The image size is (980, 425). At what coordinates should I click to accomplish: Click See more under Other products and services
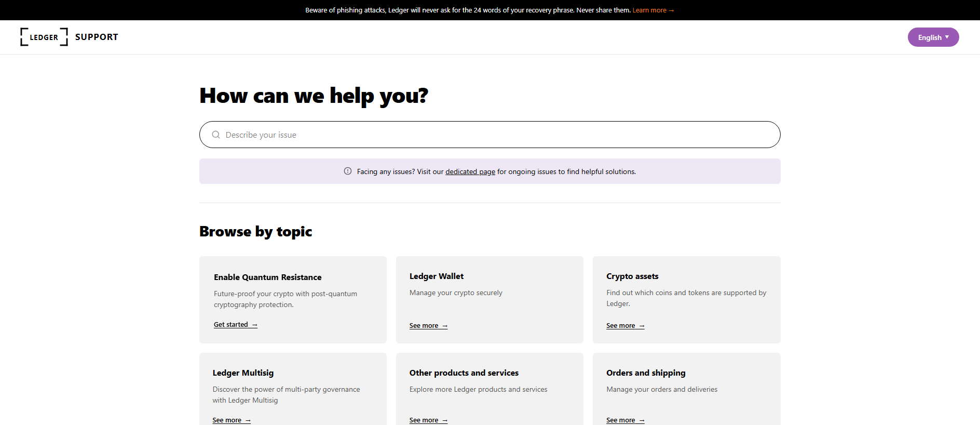428,420
